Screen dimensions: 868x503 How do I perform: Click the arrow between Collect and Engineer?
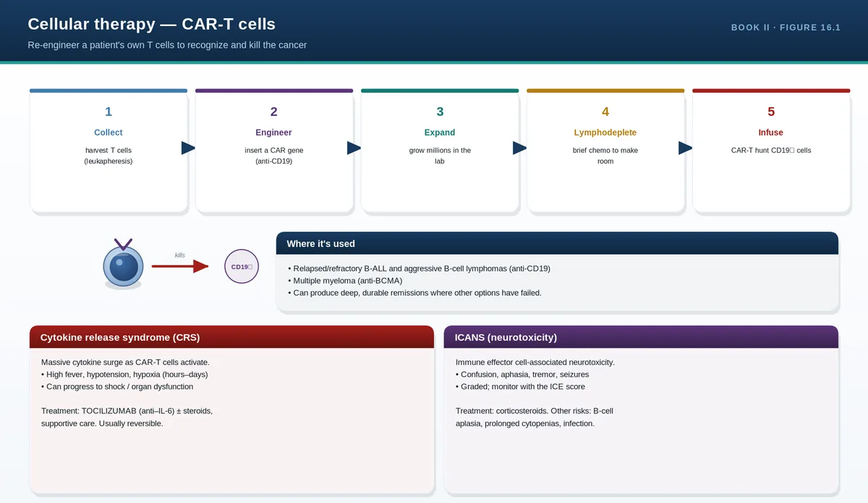pyautogui.click(x=188, y=148)
